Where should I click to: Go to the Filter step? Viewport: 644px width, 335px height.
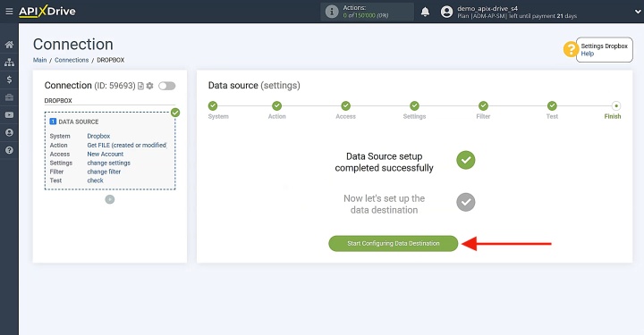coord(483,105)
